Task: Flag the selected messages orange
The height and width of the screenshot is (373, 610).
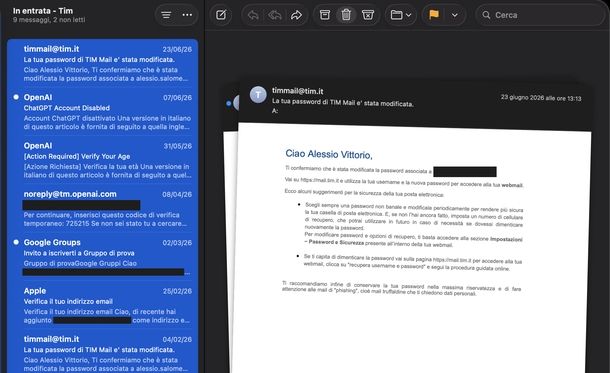Action: 434,15
